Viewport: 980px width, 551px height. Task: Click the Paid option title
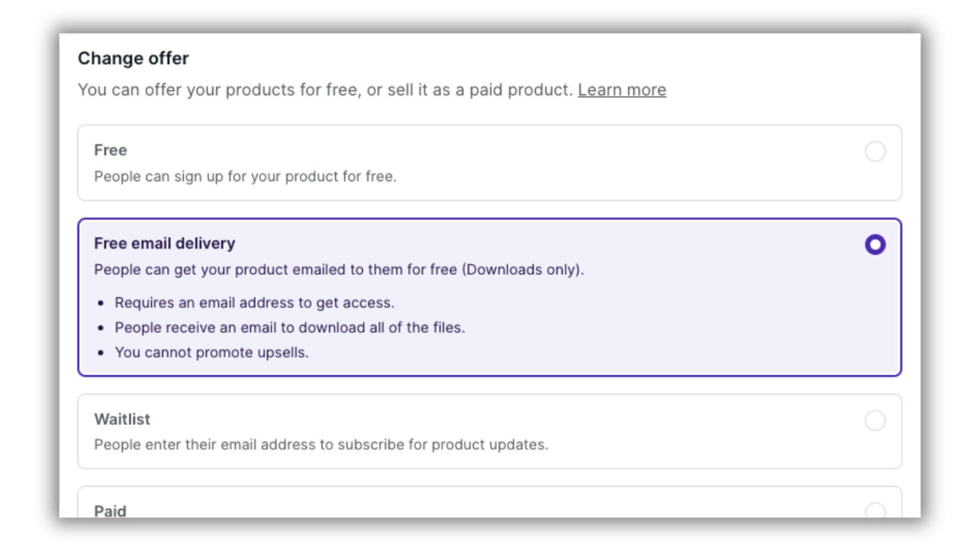110,511
